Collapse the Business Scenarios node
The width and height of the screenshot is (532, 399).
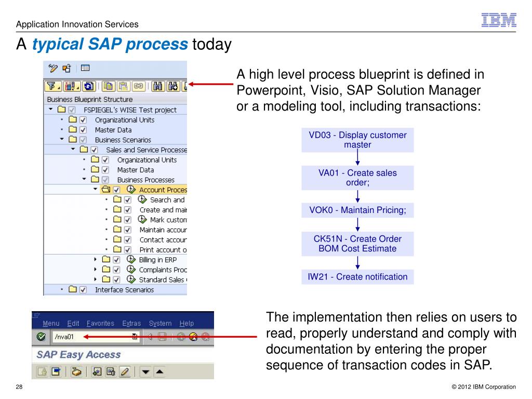[62, 139]
